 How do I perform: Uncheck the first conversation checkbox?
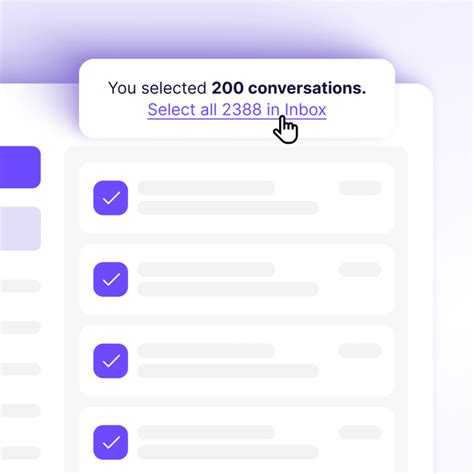110,198
